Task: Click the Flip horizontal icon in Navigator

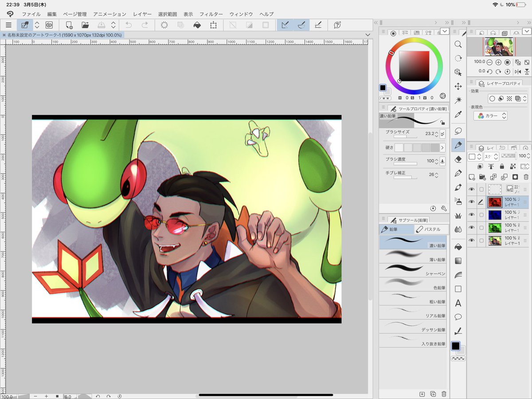Action: coord(518,71)
